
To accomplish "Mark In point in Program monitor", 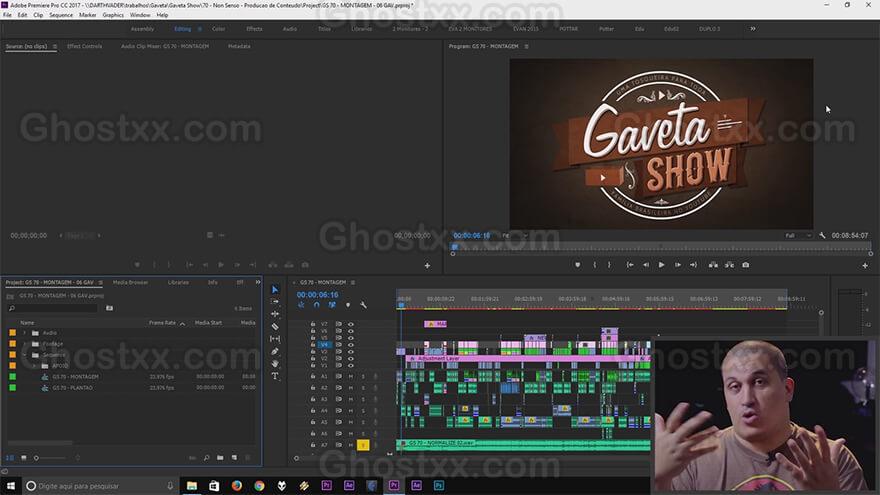I will point(594,265).
